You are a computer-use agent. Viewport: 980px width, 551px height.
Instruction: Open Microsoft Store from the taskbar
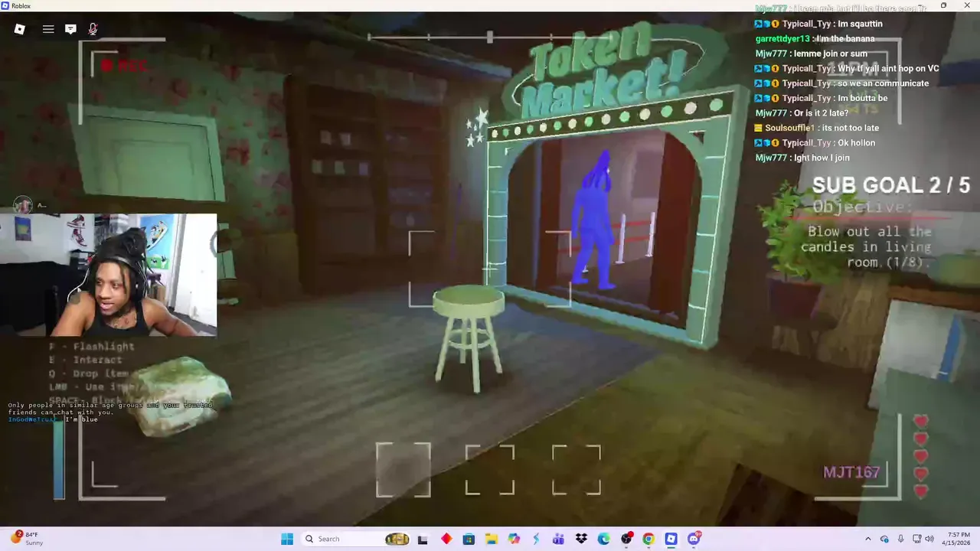pyautogui.click(x=469, y=539)
